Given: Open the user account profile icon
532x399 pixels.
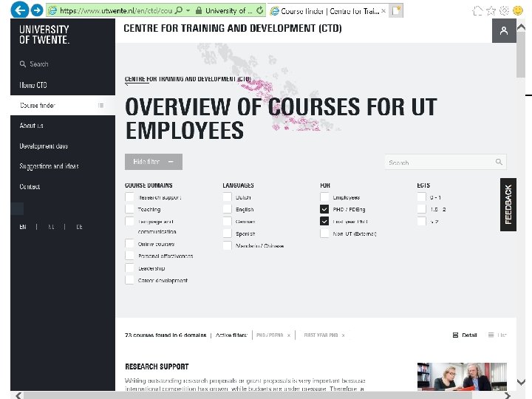Looking at the screenshot, I should tap(504, 30).
